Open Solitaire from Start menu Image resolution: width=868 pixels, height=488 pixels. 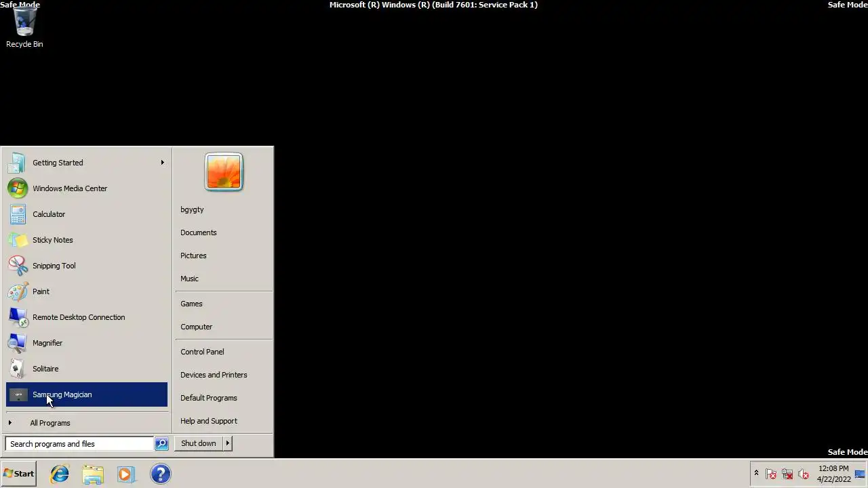(86, 369)
